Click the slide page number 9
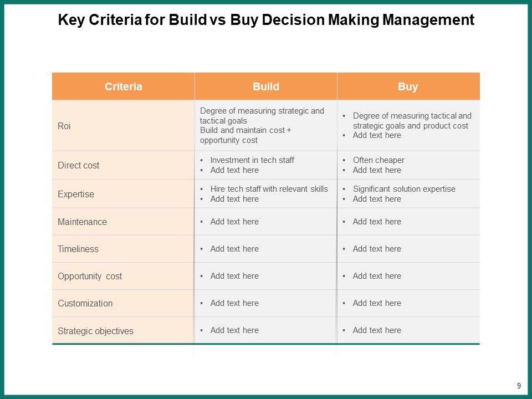The width and height of the screenshot is (532, 399). pyautogui.click(x=519, y=386)
